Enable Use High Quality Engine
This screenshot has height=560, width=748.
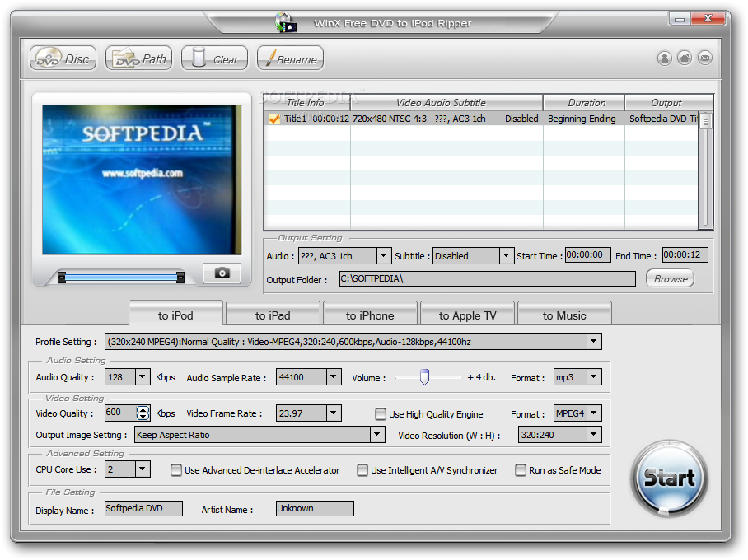381,414
